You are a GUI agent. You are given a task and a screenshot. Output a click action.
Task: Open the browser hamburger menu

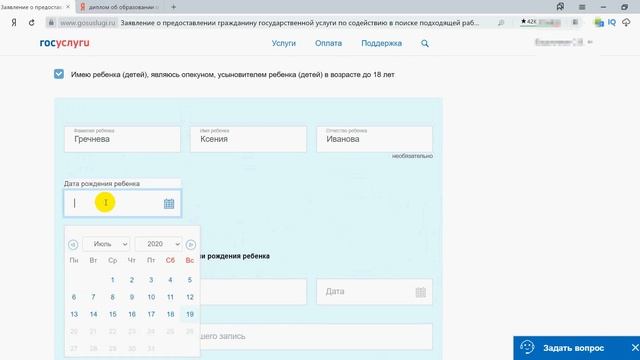(x=582, y=7)
